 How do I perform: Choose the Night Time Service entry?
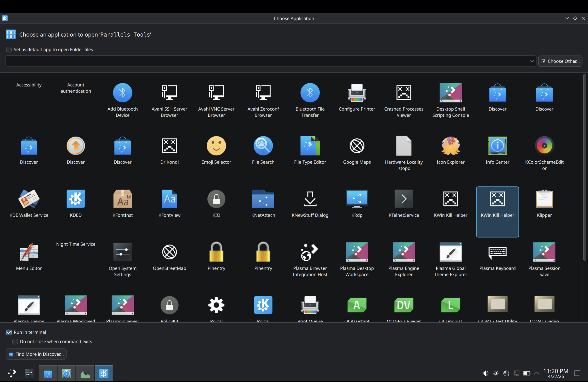pyautogui.click(x=76, y=244)
